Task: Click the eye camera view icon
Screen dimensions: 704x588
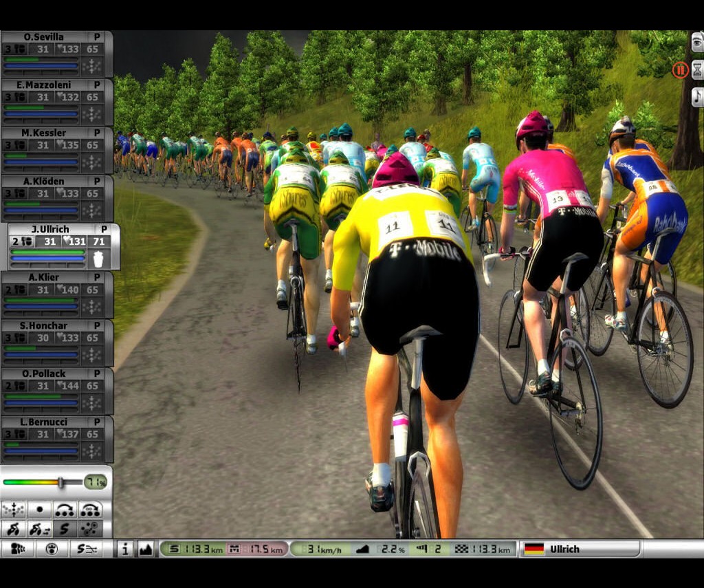Action: tap(697, 43)
